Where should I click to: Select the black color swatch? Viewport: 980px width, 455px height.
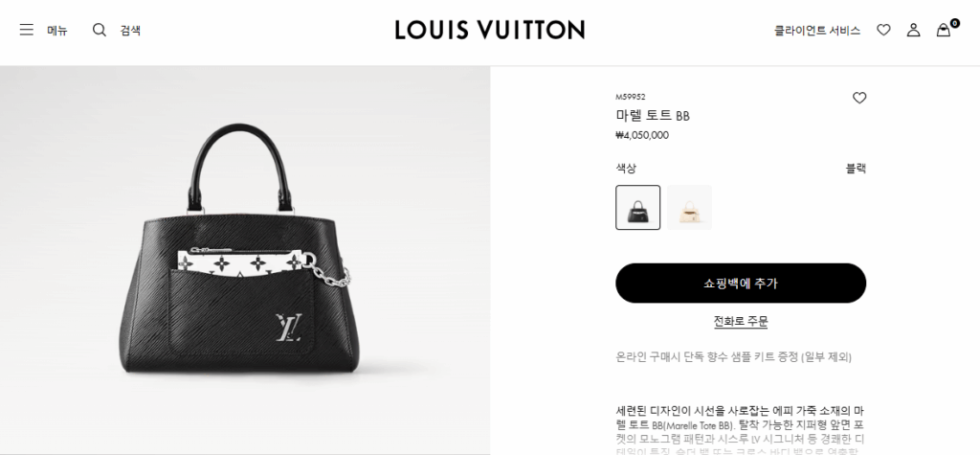pos(637,207)
